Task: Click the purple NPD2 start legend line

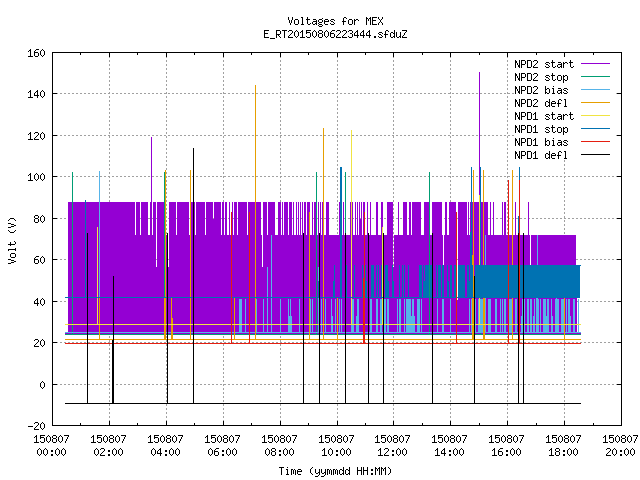Action: 595,64
